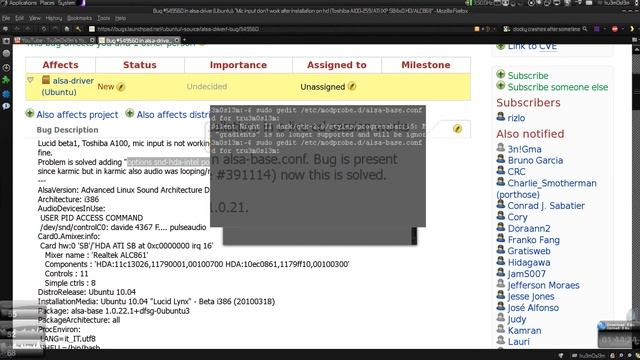Open subscriber rizlo's profile link
This screenshot has width=640, height=360.
tap(516, 118)
